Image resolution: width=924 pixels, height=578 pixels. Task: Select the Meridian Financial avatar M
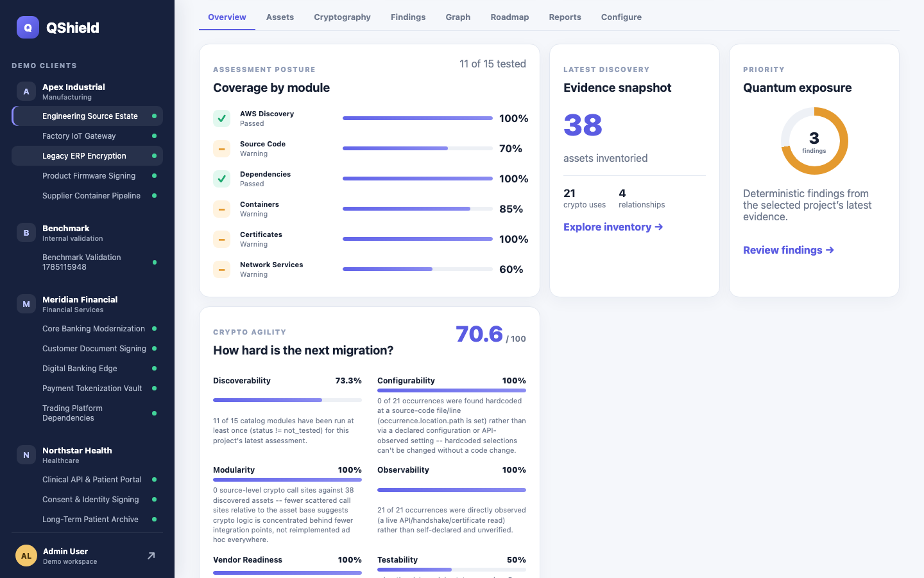coord(26,304)
